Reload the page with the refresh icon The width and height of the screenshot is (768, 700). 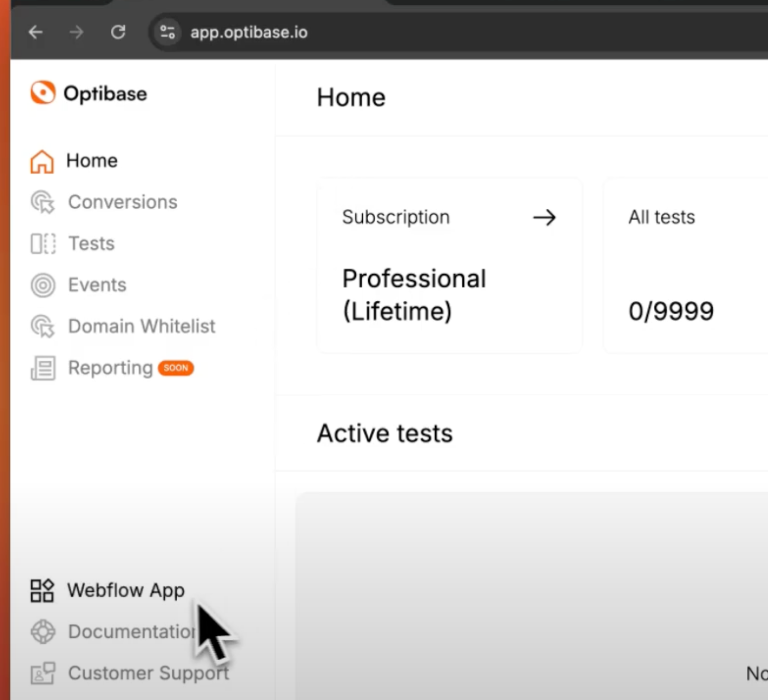(118, 32)
